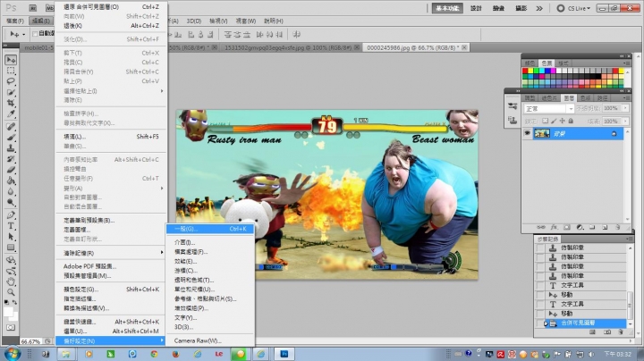Toggle lock image pixels brush icon

(x=554, y=121)
